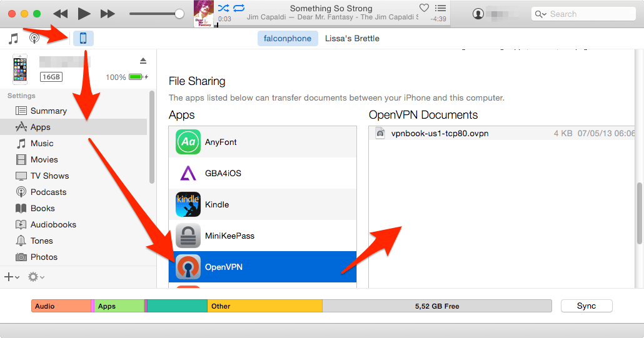Skip forward to next track
The height and width of the screenshot is (338, 644).
[x=107, y=14]
